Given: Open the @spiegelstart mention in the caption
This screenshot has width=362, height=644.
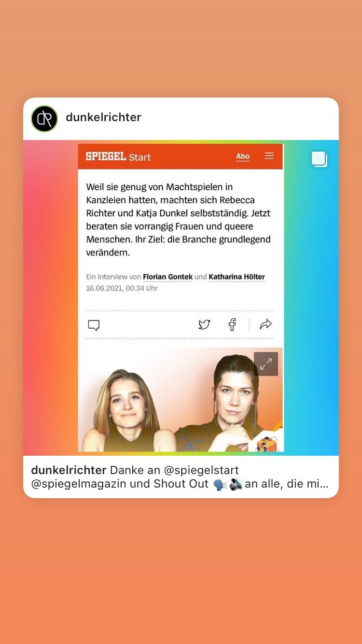Looking at the screenshot, I should pos(201,470).
